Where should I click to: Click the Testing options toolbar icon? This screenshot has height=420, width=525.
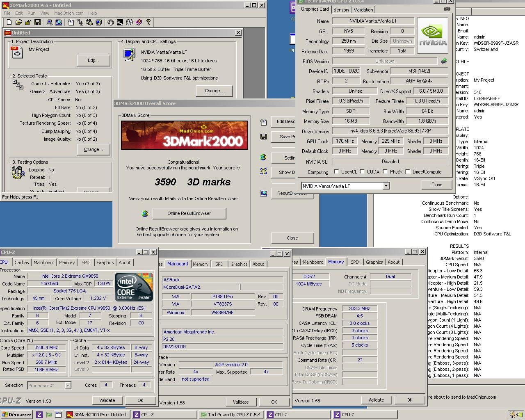pos(89,22)
